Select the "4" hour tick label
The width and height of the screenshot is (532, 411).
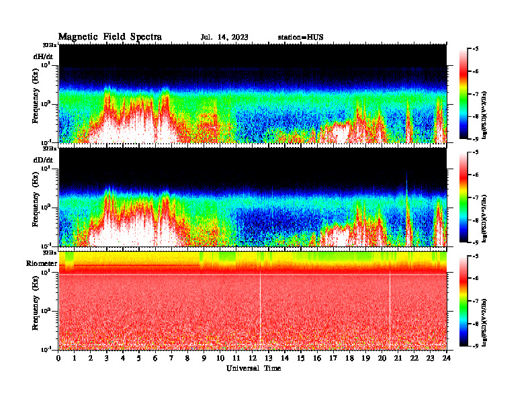point(123,358)
